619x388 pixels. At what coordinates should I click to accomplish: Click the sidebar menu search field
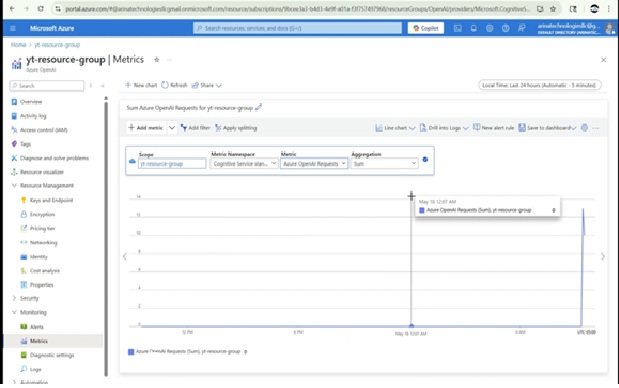[47, 86]
